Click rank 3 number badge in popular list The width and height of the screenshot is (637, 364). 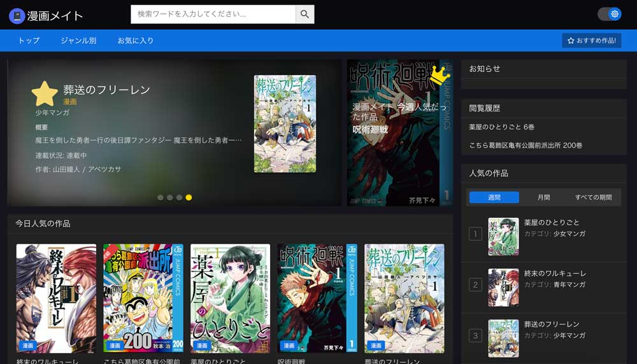coord(475,335)
